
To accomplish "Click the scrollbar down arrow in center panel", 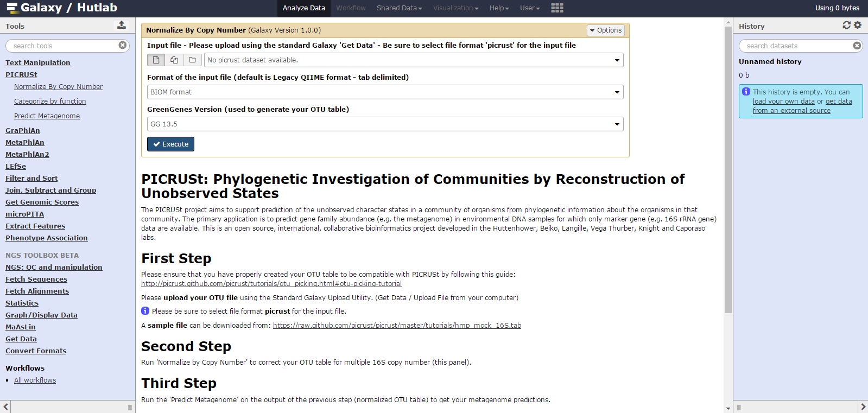I will pos(728,408).
